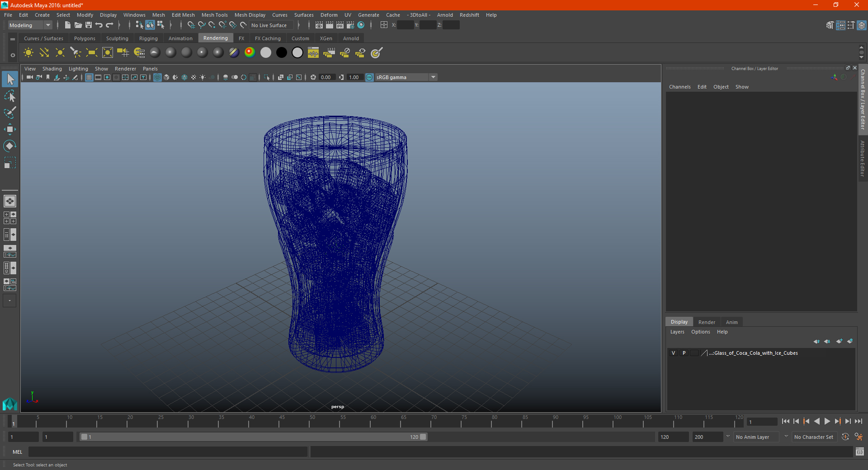
Task: Create a directional light from shelf
Action: (44, 53)
